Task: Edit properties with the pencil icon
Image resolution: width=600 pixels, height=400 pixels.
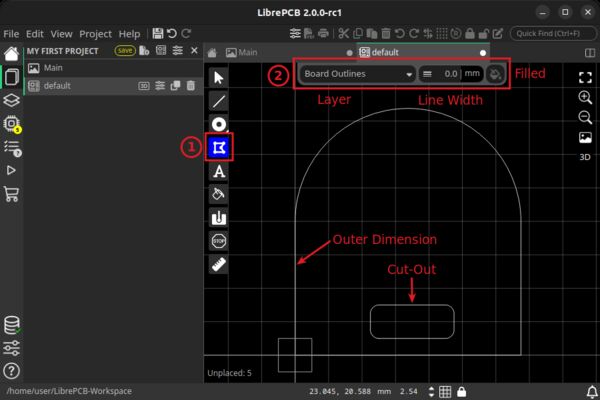Action: click(x=497, y=34)
